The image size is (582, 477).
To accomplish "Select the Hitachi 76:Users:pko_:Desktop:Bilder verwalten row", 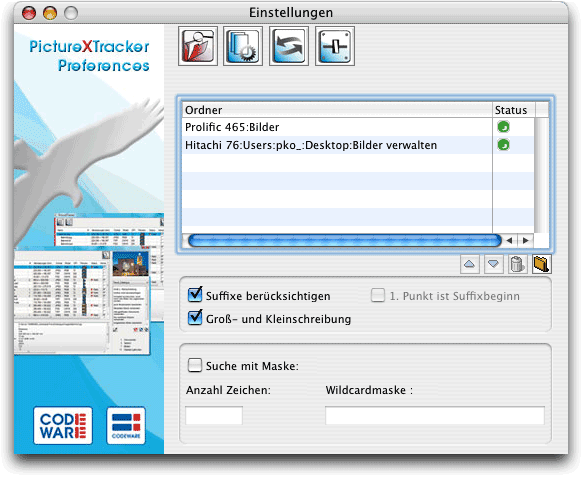I will click(x=358, y=145).
